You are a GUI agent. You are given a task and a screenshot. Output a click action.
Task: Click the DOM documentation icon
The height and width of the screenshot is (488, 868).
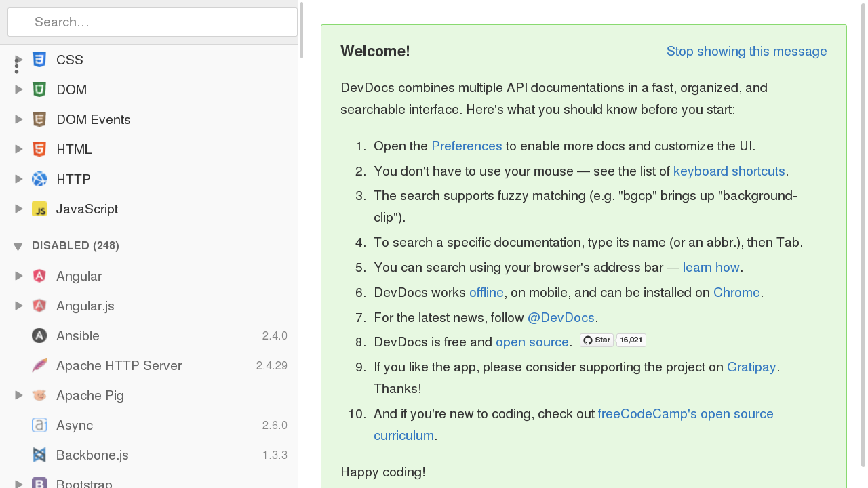pos(39,89)
